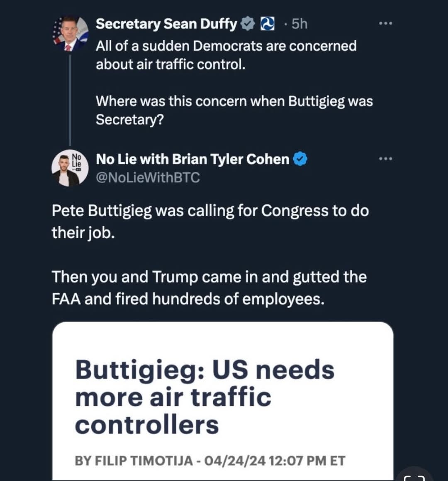Click the 5h timestamp on Duffy's tweet
This screenshot has width=448, height=481.
pos(299,24)
